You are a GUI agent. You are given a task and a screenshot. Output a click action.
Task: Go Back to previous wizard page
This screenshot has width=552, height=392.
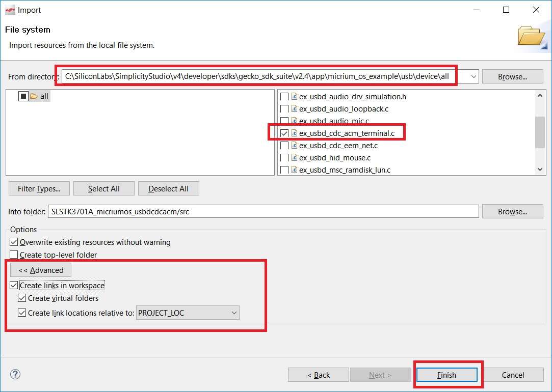319,375
